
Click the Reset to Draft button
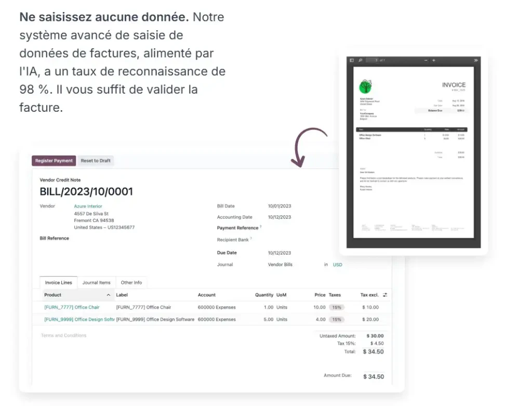[x=95, y=161]
